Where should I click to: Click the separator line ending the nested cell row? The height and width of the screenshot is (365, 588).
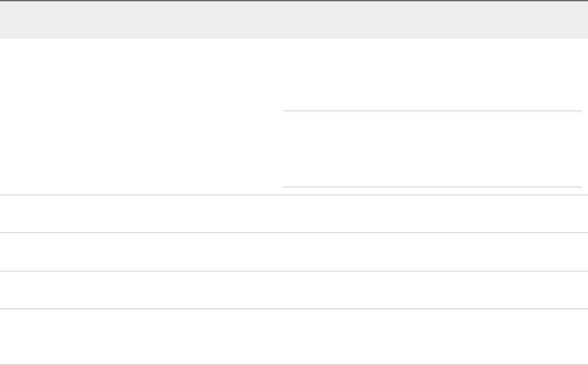[294, 195]
